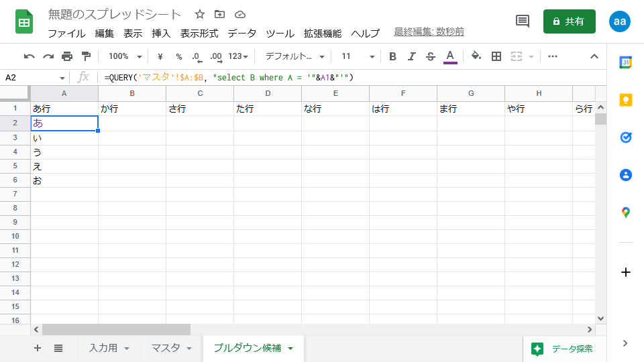Click the horizontal scrollbar thumb
The height and width of the screenshot is (362, 644).
click(x=116, y=329)
